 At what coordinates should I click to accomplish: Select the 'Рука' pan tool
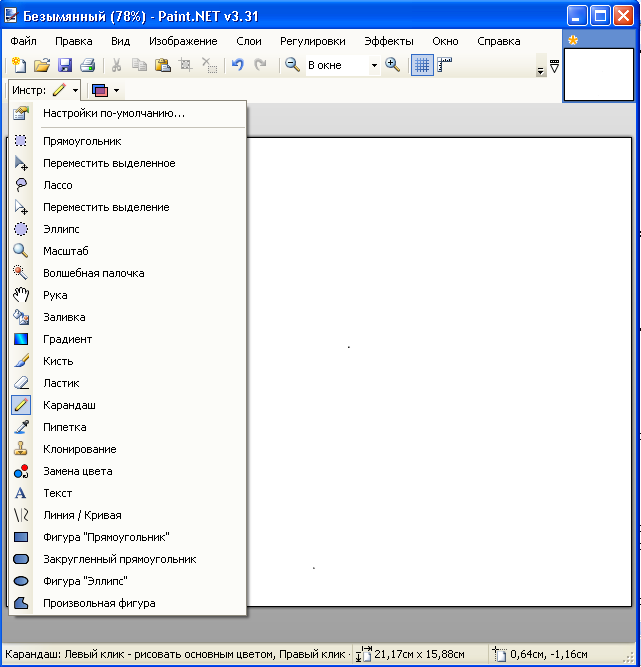pos(128,295)
